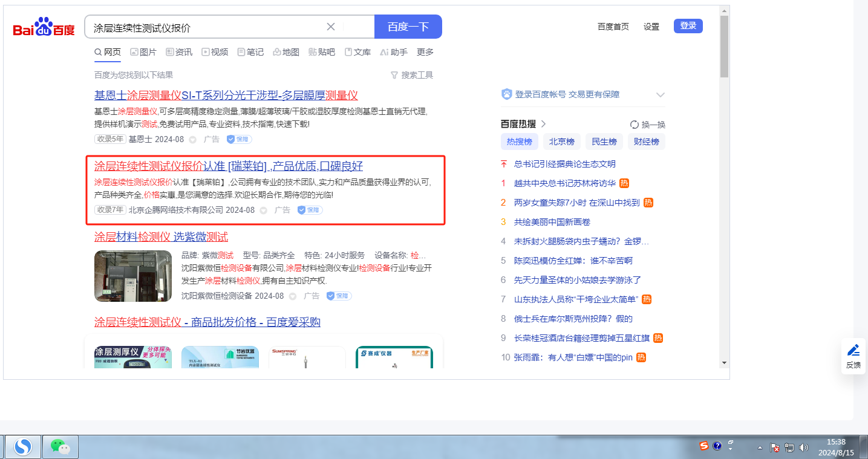Click the 保障 badge on the 沈阳紫微恒 result

pos(339,296)
